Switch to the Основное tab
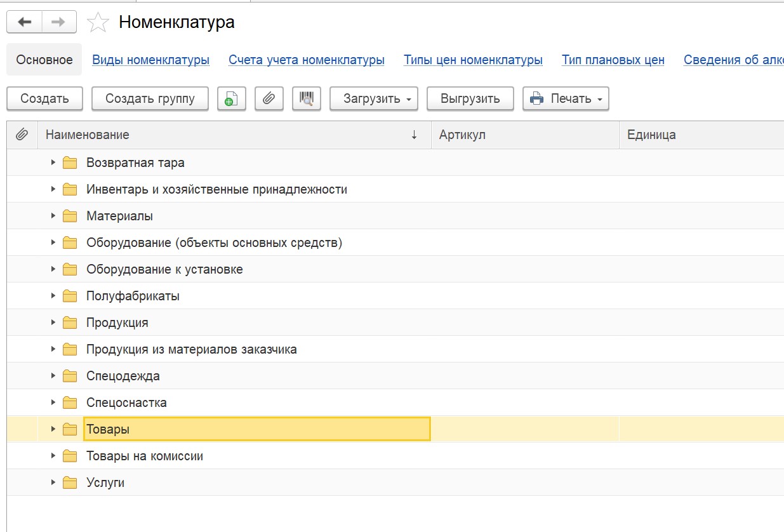The image size is (784, 532). [44, 60]
